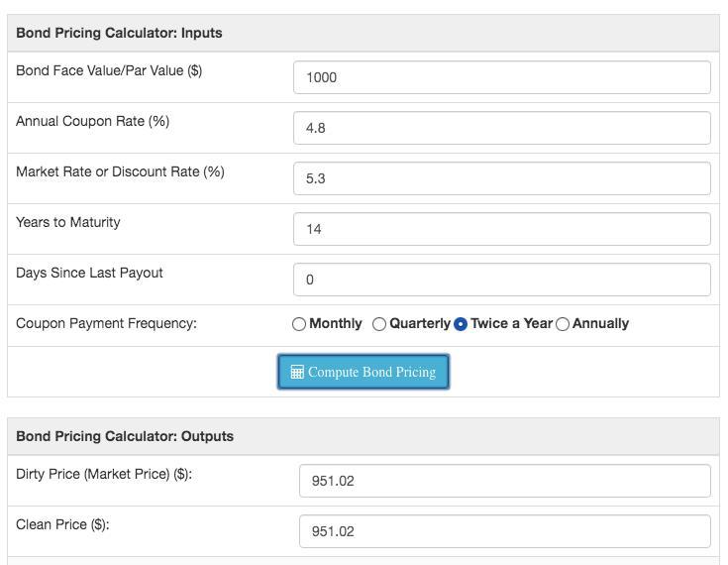Click the Dirty Price (Market Price) label
This screenshot has height=565, width=728.
click(104, 474)
